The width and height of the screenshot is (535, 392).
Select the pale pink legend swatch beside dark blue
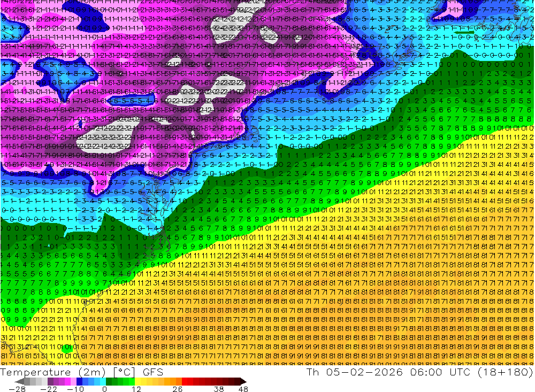click(x=73, y=381)
